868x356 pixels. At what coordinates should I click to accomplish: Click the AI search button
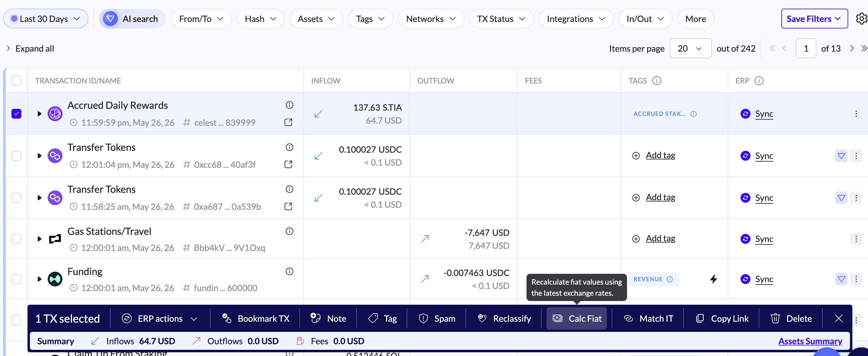132,19
